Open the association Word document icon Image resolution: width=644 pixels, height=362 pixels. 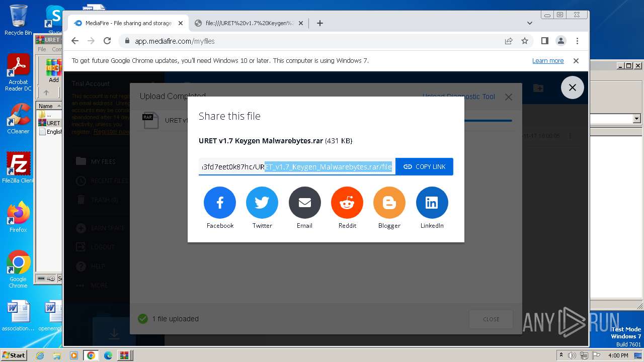[x=18, y=316]
